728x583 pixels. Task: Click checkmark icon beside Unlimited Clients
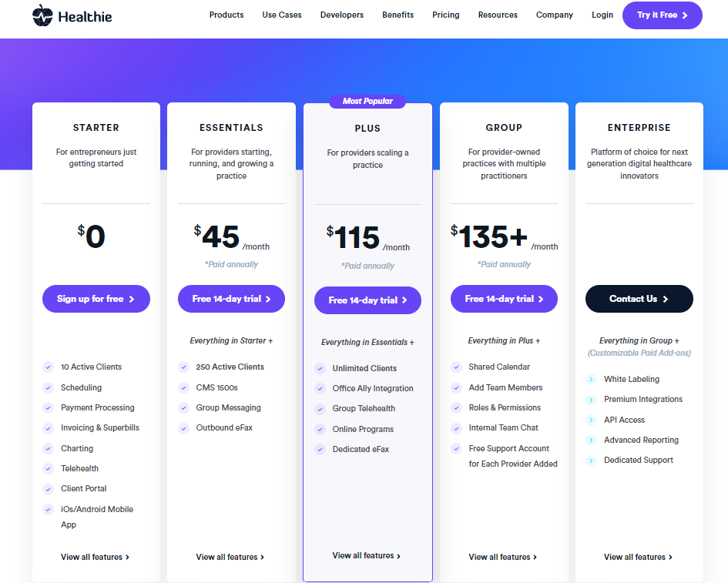(320, 369)
